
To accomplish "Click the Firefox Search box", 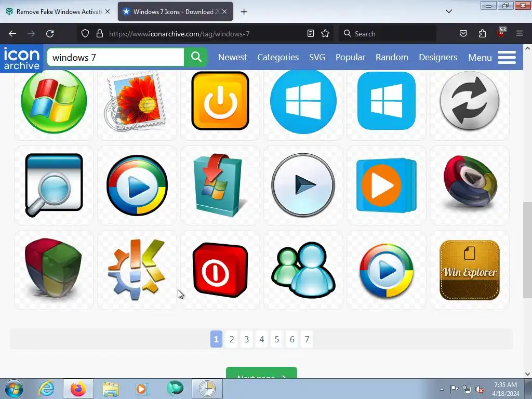I will coord(388,34).
